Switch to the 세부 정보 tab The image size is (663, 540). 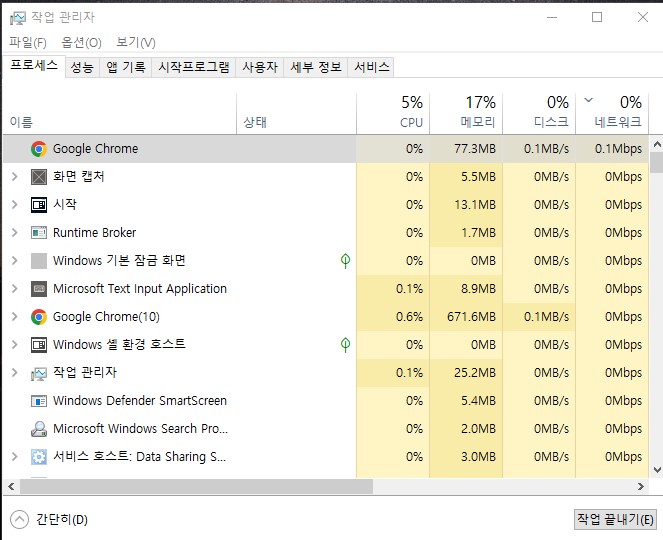click(x=315, y=67)
